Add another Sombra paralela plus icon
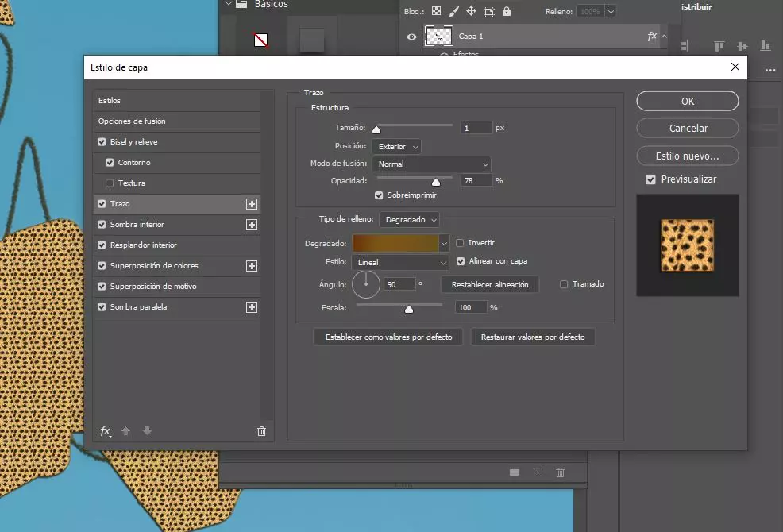The image size is (783, 532). (252, 307)
